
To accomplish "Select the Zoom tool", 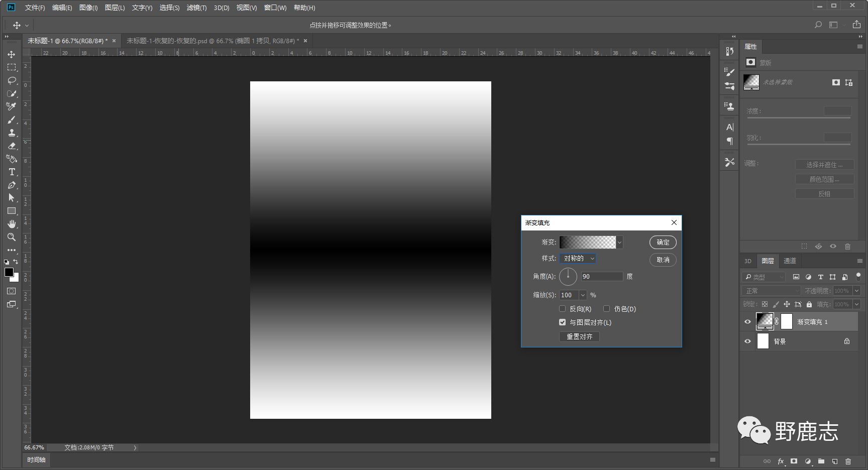I will click(12, 237).
